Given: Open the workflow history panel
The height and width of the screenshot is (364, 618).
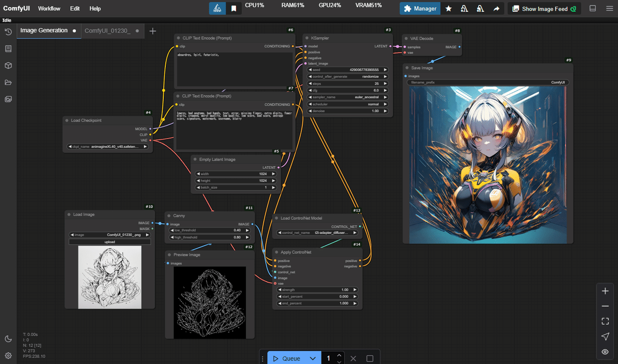Looking at the screenshot, I should pos(8,31).
